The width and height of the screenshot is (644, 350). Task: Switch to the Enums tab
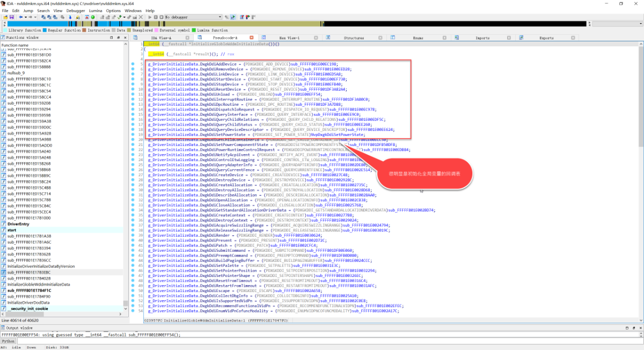coord(418,38)
